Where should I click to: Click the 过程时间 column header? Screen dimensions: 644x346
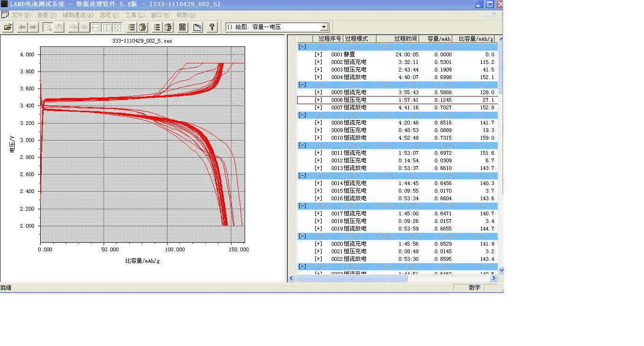(406, 39)
